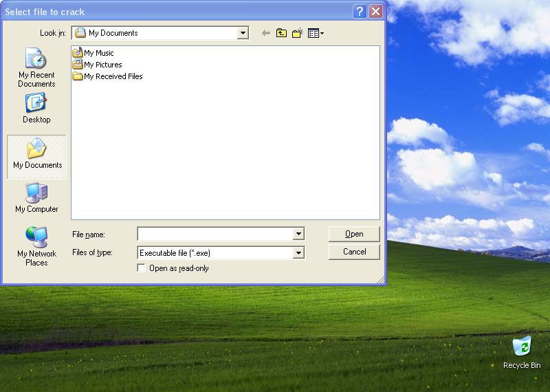
Task: Click the dialog resize grip corner
Action: (381, 279)
